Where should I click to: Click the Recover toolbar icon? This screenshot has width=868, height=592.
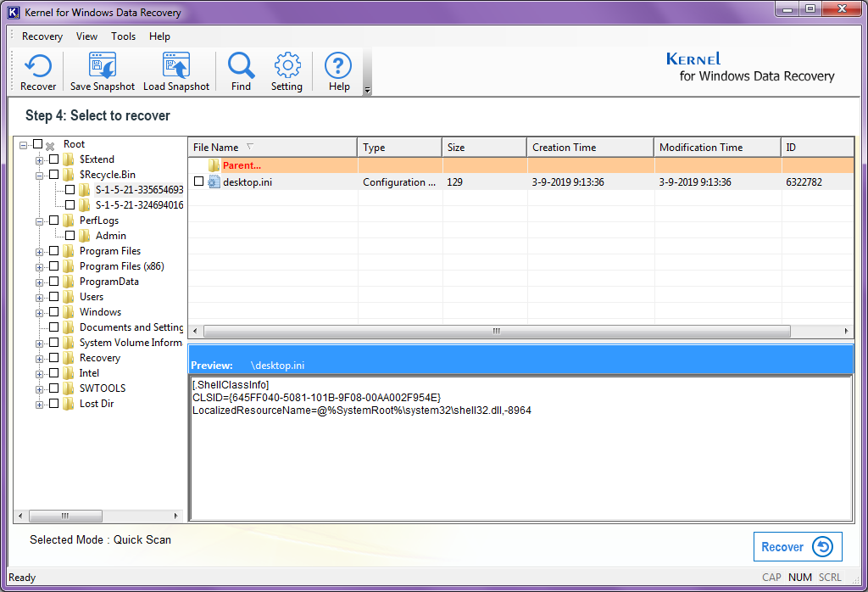pyautogui.click(x=37, y=66)
